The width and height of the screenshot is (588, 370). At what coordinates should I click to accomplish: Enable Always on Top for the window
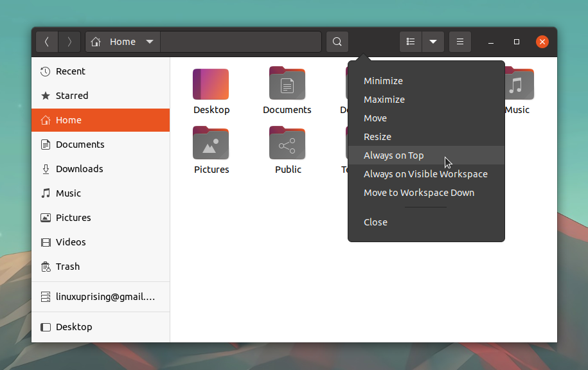click(393, 155)
